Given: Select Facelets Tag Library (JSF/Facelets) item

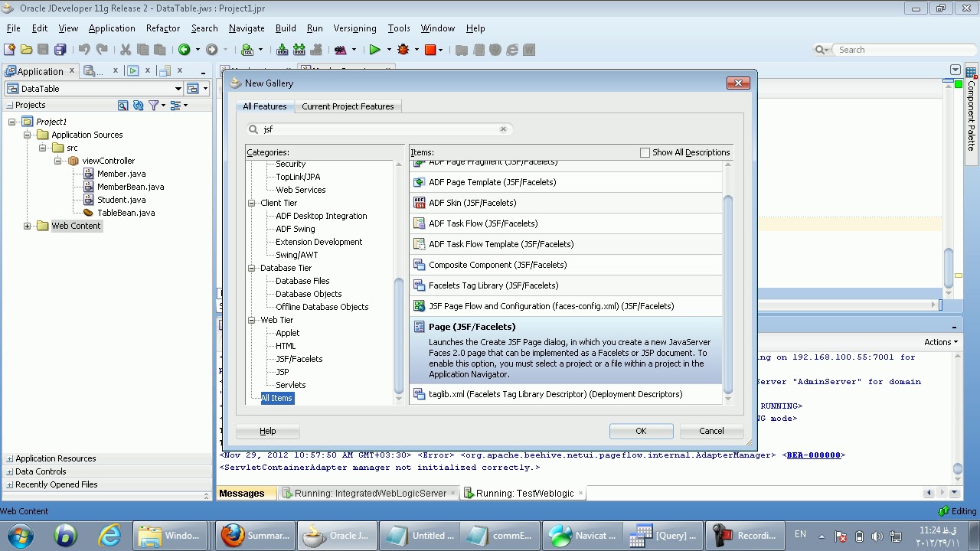Looking at the screenshot, I should [566, 285].
